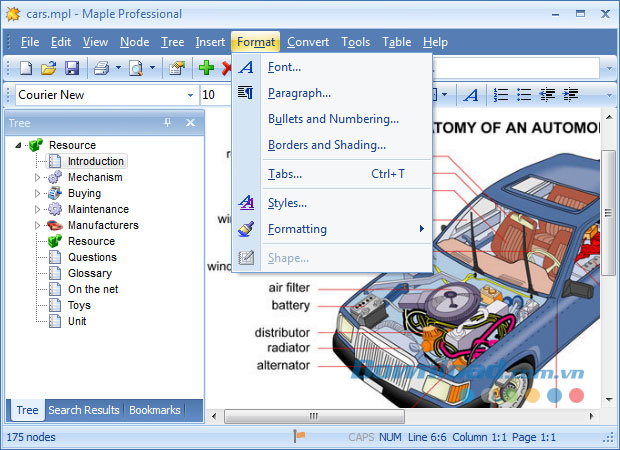Image resolution: width=620 pixels, height=450 pixels.
Task: Select the Glossary tree node
Action: coord(90,273)
